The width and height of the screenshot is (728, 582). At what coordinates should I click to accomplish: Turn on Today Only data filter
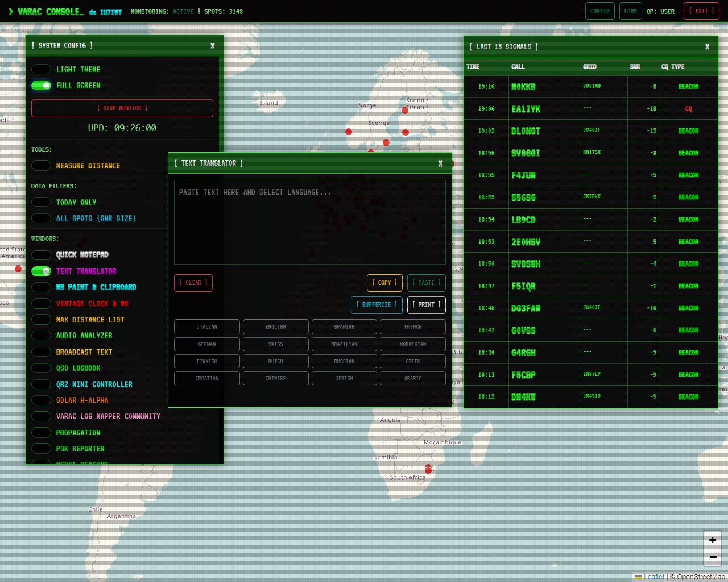pos(41,202)
